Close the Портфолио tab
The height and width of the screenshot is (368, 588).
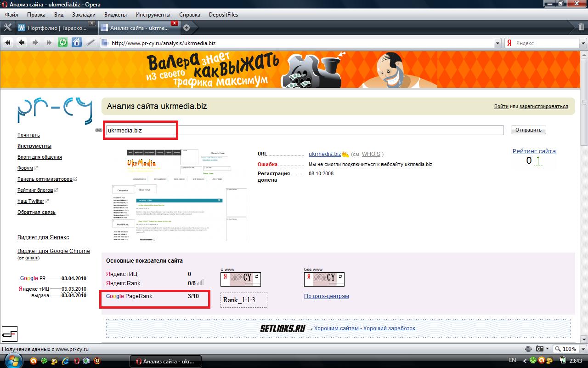point(92,23)
